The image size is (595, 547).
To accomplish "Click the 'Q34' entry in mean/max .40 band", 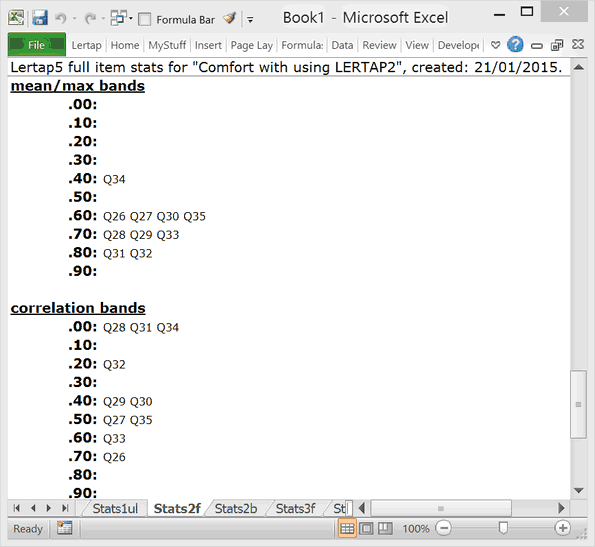I will (x=114, y=179).
